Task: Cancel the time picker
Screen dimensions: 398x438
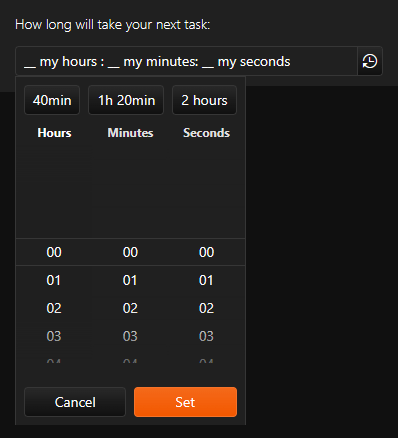Action: point(75,402)
